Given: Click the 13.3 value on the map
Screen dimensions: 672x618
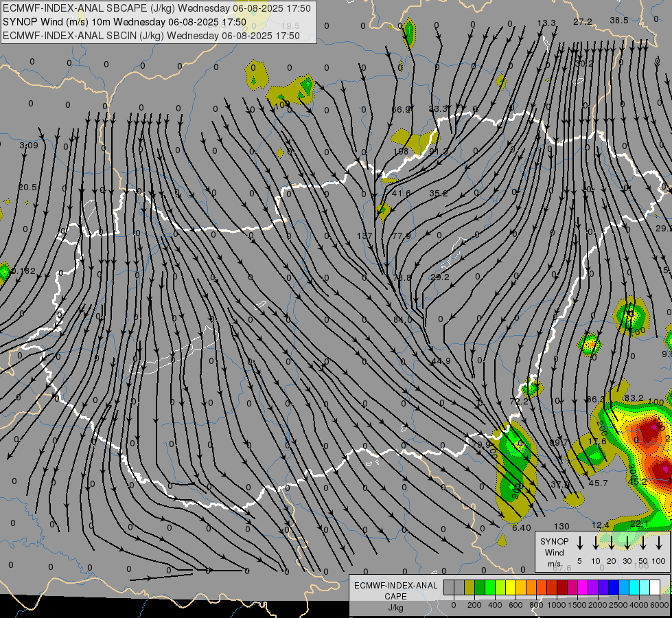Looking at the screenshot, I should [x=546, y=23].
